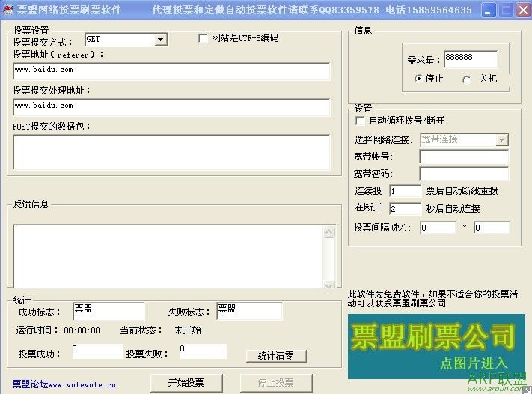The image size is (532, 394).
Task: Click the 失败标志 input field
Action: [x=249, y=311]
